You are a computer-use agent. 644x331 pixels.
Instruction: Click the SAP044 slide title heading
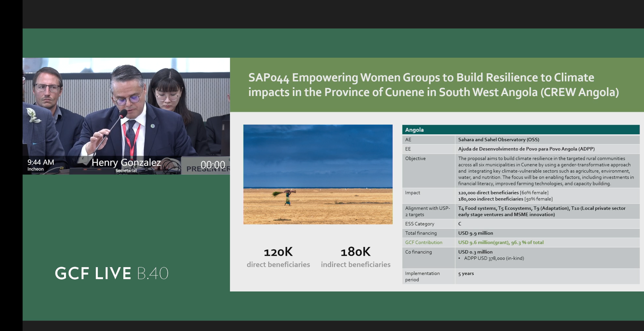[433, 85]
